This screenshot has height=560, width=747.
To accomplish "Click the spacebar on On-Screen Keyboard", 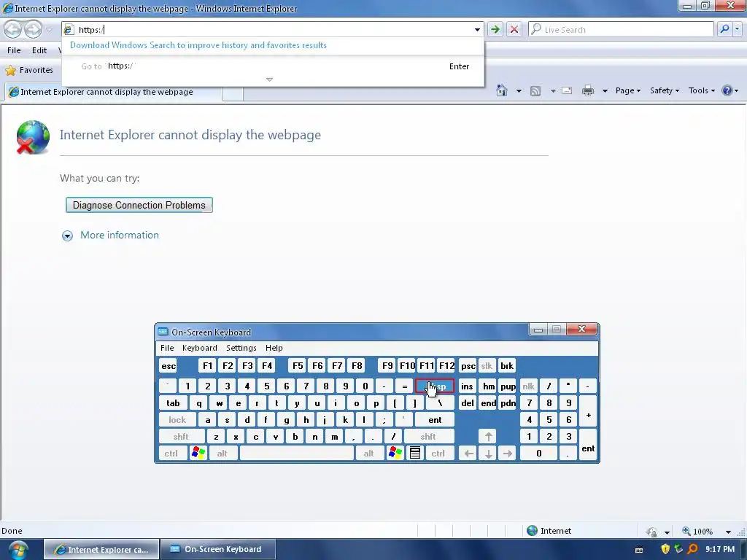I will pyautogui.click(x=296, y=454).
